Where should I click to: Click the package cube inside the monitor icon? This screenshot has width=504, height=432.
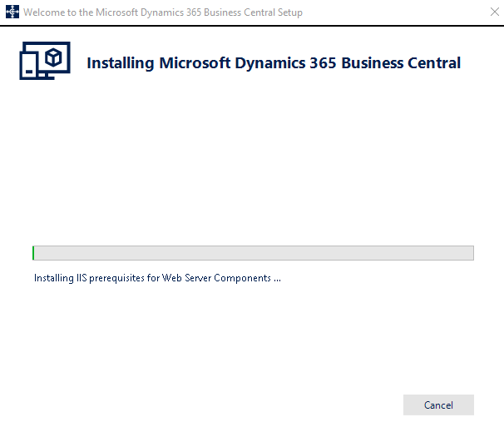(x=53, y=57)
